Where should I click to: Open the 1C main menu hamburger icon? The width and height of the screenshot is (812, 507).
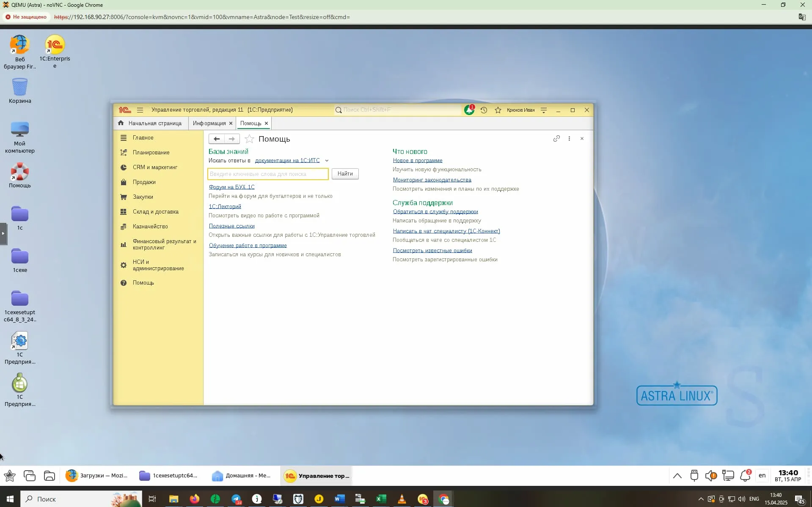coord(140,110)
